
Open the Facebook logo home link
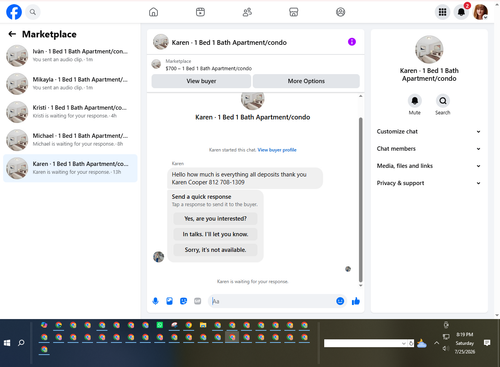tap(14, 12)
